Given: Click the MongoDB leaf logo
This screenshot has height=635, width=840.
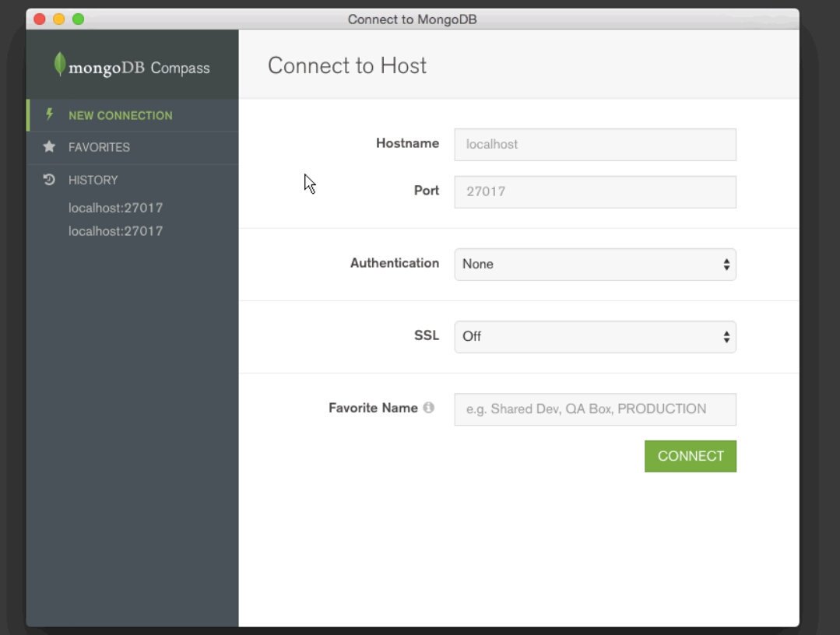Looking at the screenshot, I should tap(60, 65).
